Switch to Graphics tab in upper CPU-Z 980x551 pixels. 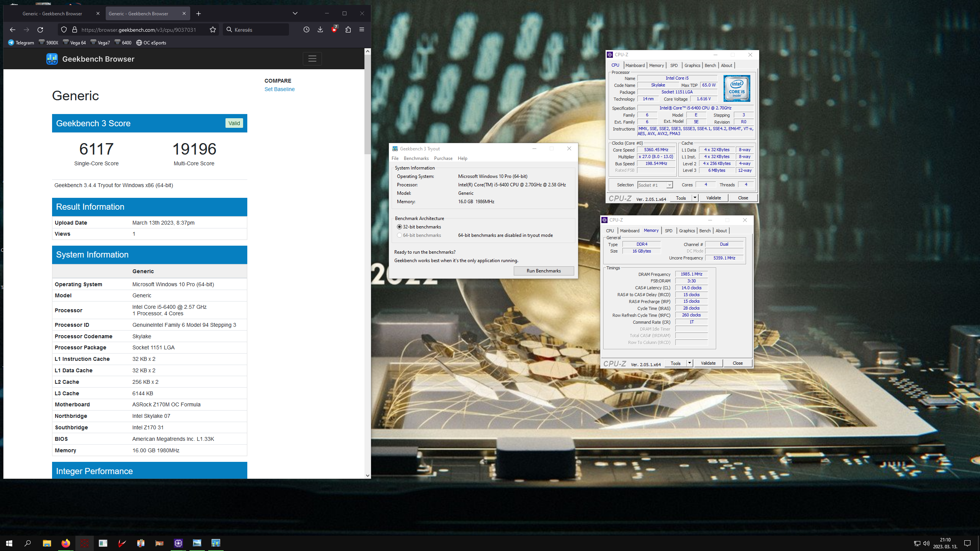[692, 65]
